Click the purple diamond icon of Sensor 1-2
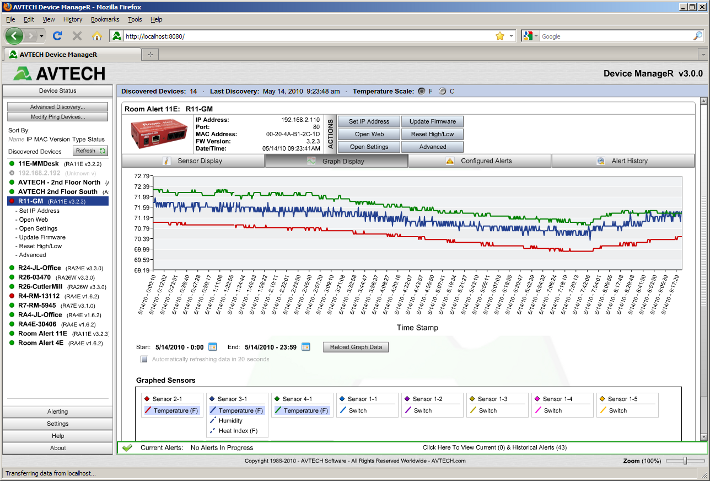Viewport: 710px width, 481px height. (x=407, y=399)
